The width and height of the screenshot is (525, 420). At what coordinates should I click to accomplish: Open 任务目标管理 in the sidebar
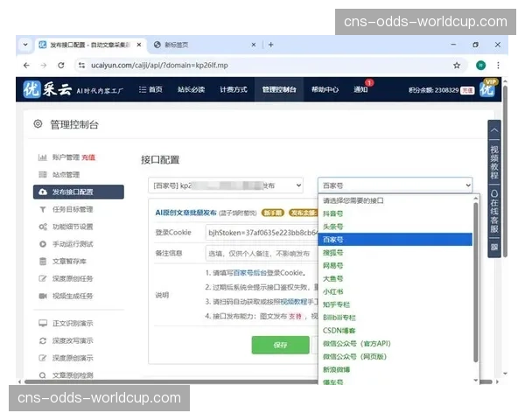tap(73, 209)
